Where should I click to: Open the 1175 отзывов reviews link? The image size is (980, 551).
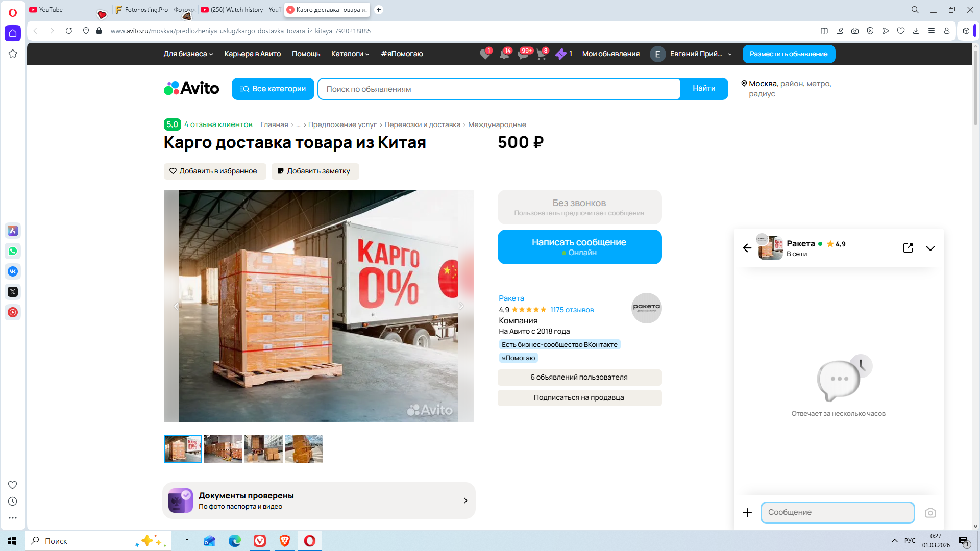[572, 310]
